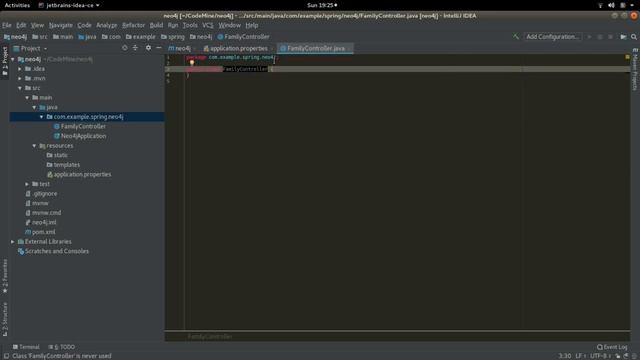
Task: Open the VCS menu
Action: pos(208,25)
